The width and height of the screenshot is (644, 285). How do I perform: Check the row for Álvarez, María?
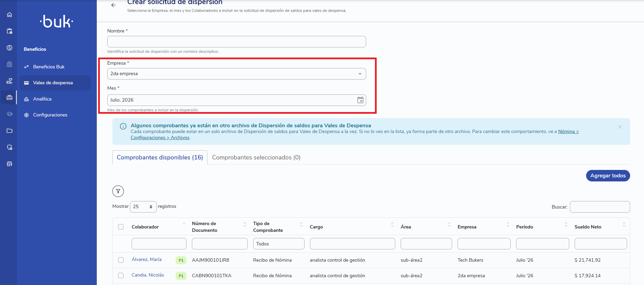coord(121,260)
